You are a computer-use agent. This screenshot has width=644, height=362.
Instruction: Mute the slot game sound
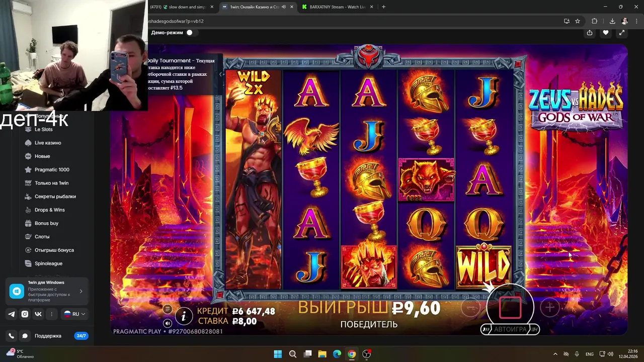(x=168, y=323)
